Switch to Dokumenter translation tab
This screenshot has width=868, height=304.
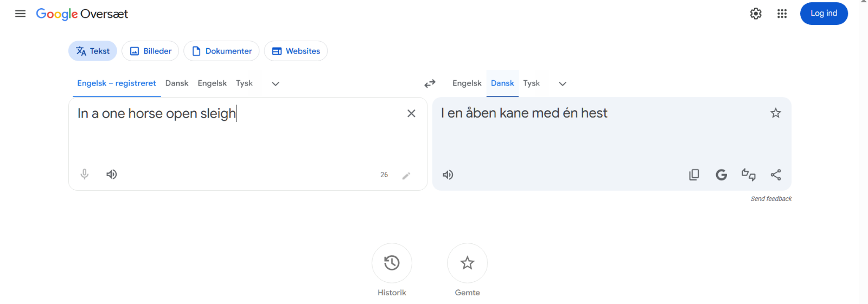(221, 51)
